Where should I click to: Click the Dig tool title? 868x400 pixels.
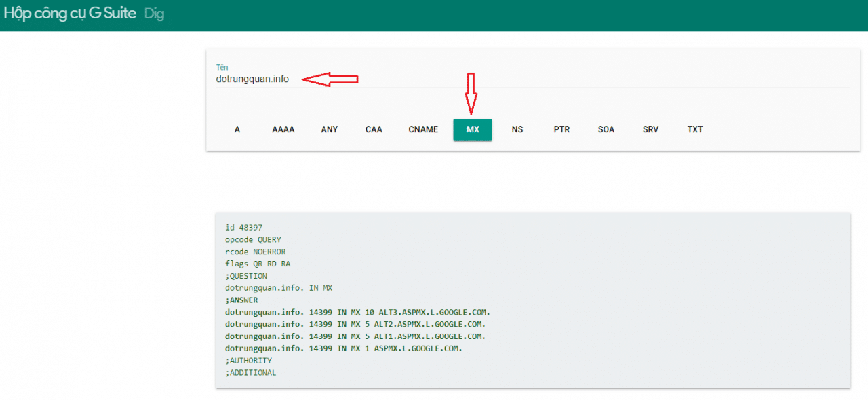coord(154,13)
